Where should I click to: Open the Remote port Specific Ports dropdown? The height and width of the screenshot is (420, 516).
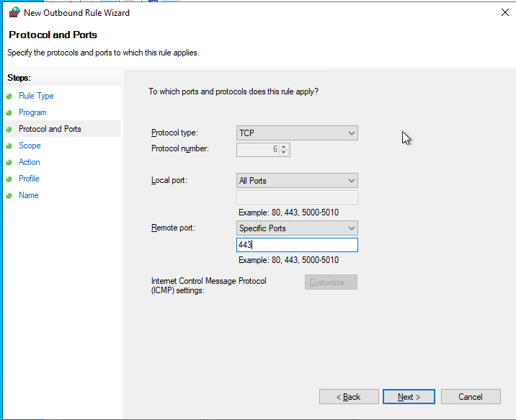(297, 228)
